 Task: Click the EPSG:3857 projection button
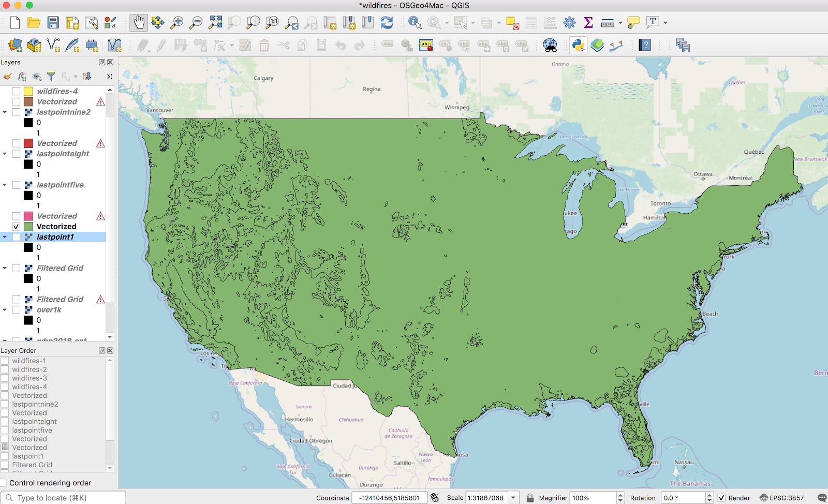(x=781, y=498)
